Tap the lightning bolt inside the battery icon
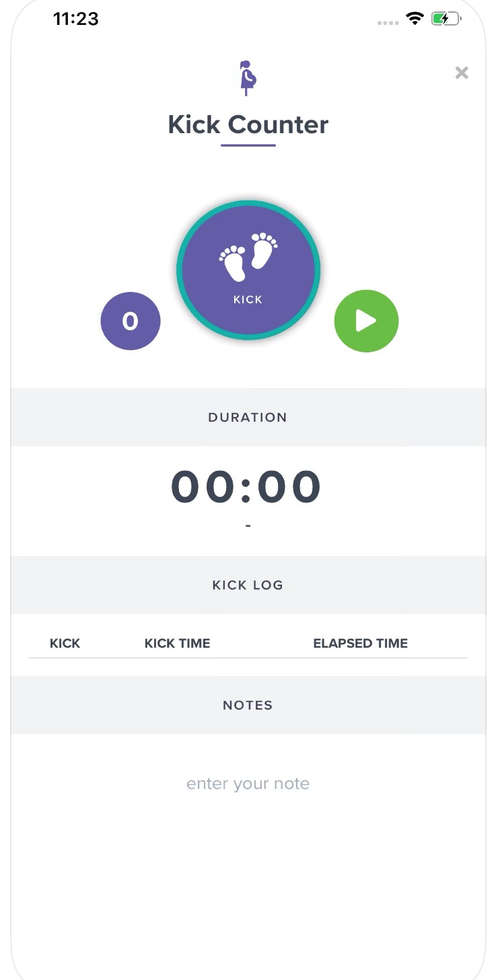This screenshot has height=980, width=500. tap(444, 19)
